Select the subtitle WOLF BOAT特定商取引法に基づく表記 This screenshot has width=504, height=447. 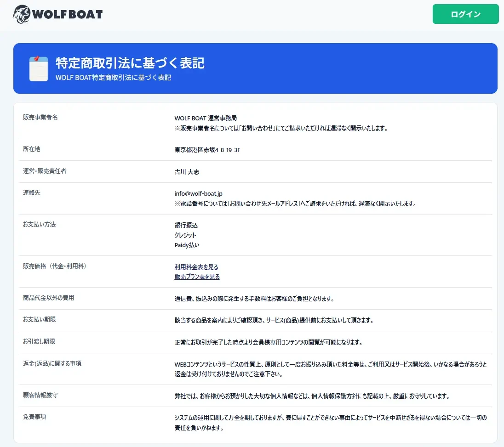pos(113,77)
